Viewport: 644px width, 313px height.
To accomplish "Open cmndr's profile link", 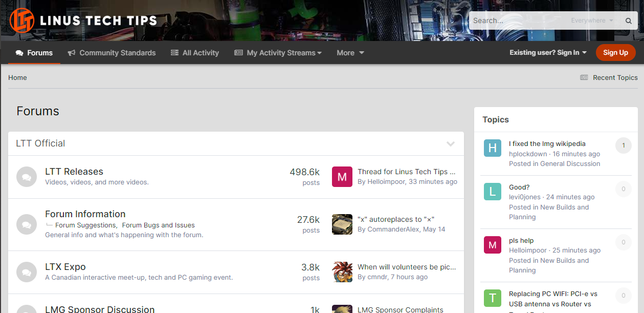I will [377, 277].
